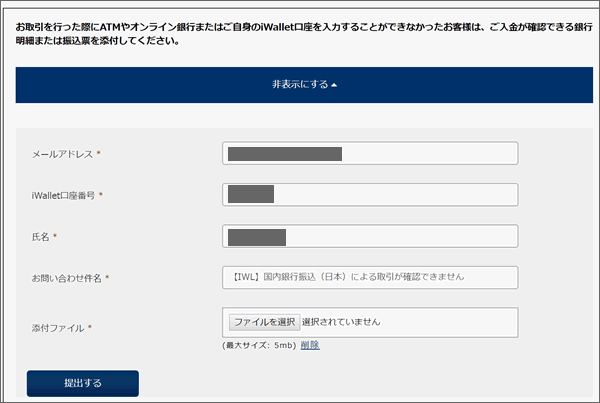Click the 最大サイズ: 5mb size note

259,346
